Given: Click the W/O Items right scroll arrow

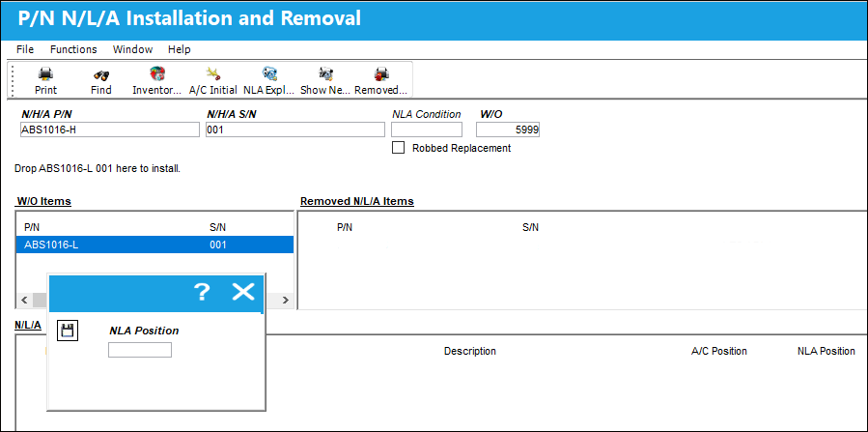Looking at the screenshot, I should click(286, 301).
